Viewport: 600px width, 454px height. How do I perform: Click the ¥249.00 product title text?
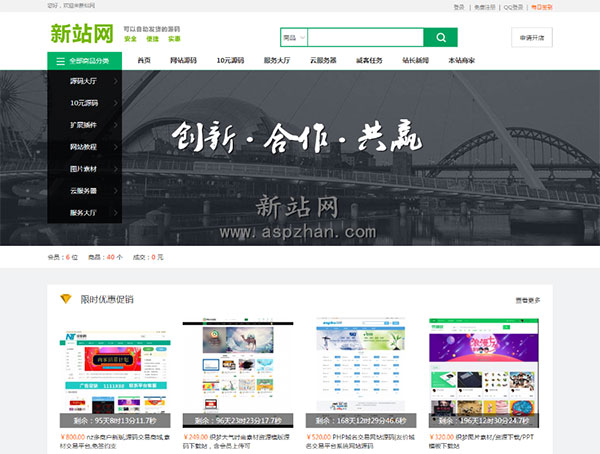coord(238,441)
